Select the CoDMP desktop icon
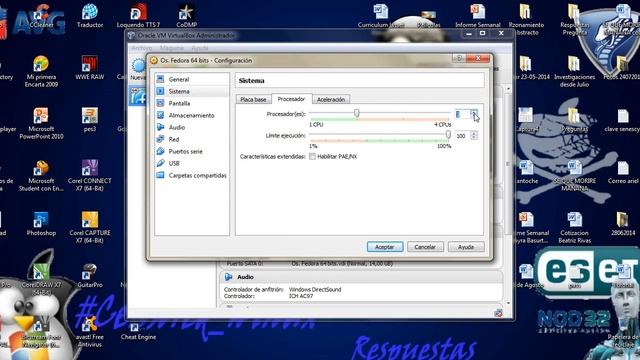Image resolution: width=640 pixels, height=360 pixels. (x=187, y=16)
